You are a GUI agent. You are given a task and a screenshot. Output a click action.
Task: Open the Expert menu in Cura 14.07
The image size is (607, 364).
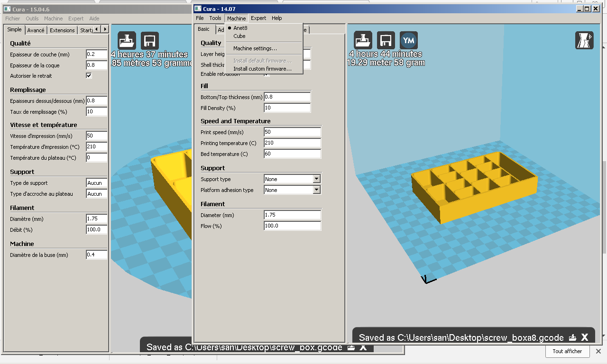(x=258, y=18)
